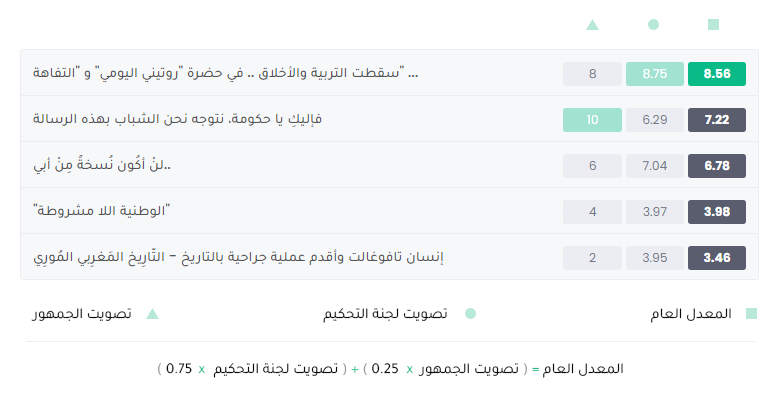The height and width of the screenshot is (400, 780).
Task: Click the highlighted jury score 8.75
Action: coord(655,74)
